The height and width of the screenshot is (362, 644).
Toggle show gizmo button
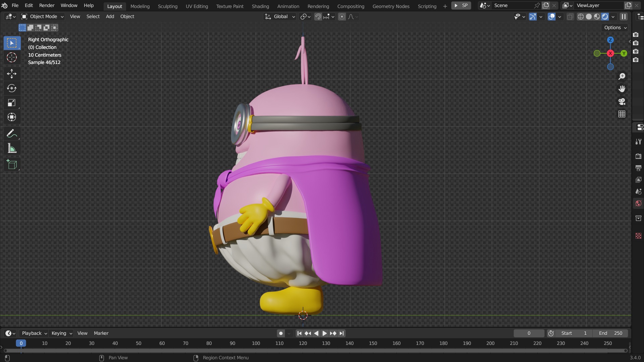coord(532,16)
